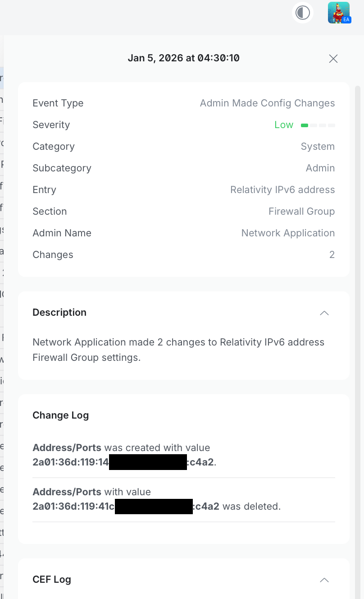The width and height of the screenshot is (364, 599).
Task: Collapse the CEF Log section chevron
Action: coord(324,580)
